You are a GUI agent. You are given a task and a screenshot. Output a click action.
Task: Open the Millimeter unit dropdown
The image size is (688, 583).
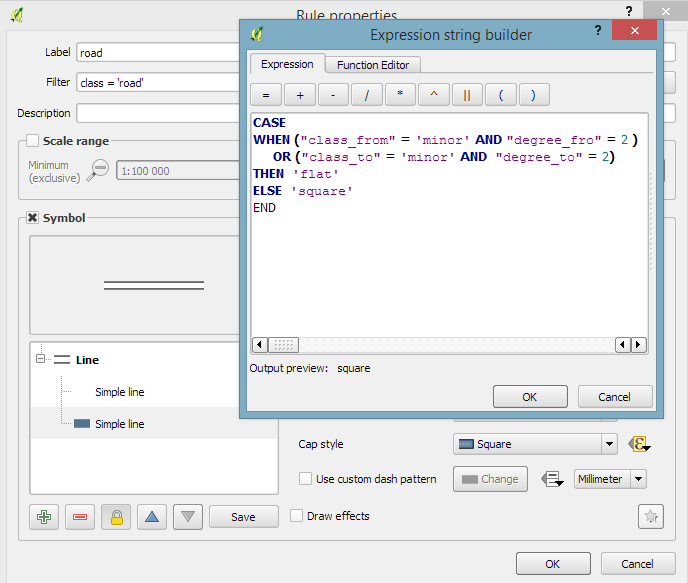click(611, 479)
